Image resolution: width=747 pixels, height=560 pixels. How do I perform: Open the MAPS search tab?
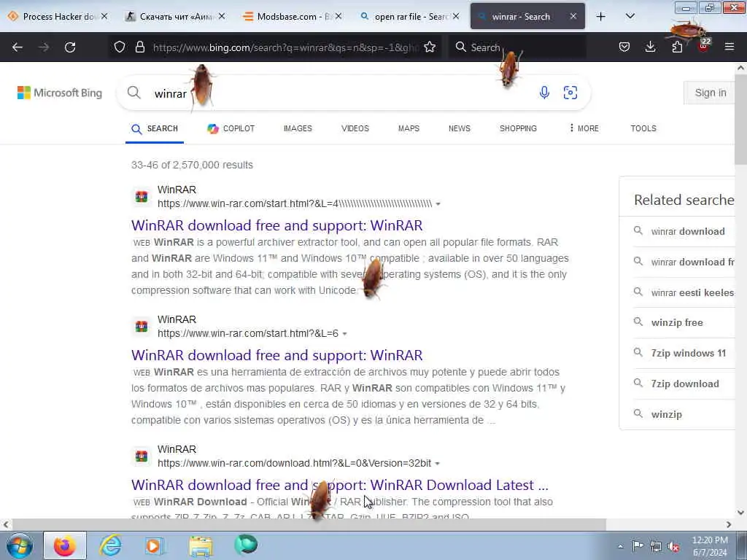[x=409, y=128]
